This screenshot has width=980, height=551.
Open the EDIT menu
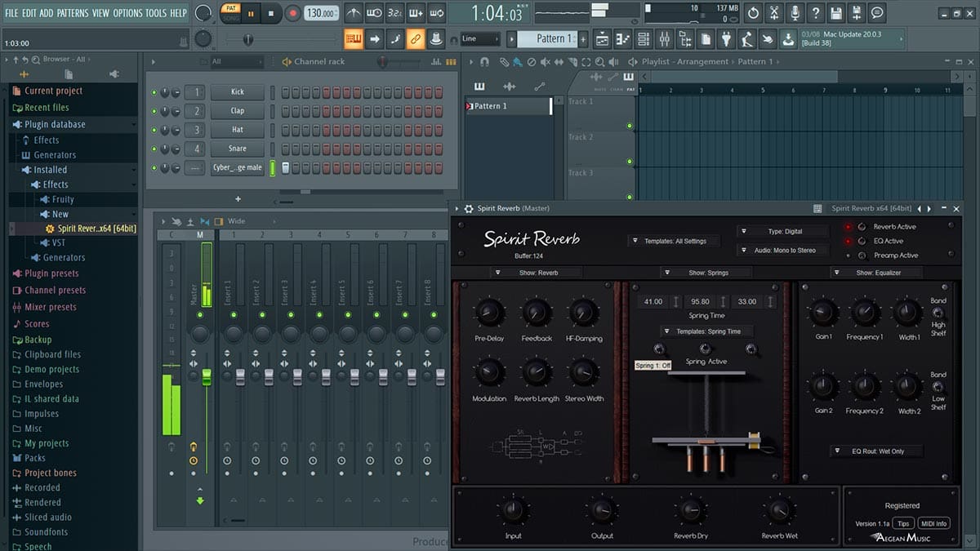point(29,13)
